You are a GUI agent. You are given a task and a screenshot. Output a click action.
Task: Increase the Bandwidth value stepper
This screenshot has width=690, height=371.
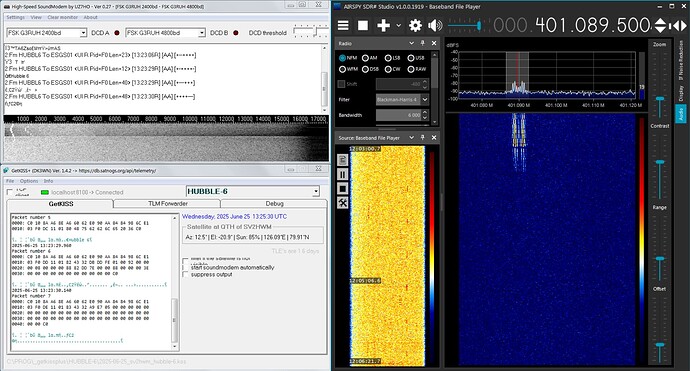(x=425, y=113)
